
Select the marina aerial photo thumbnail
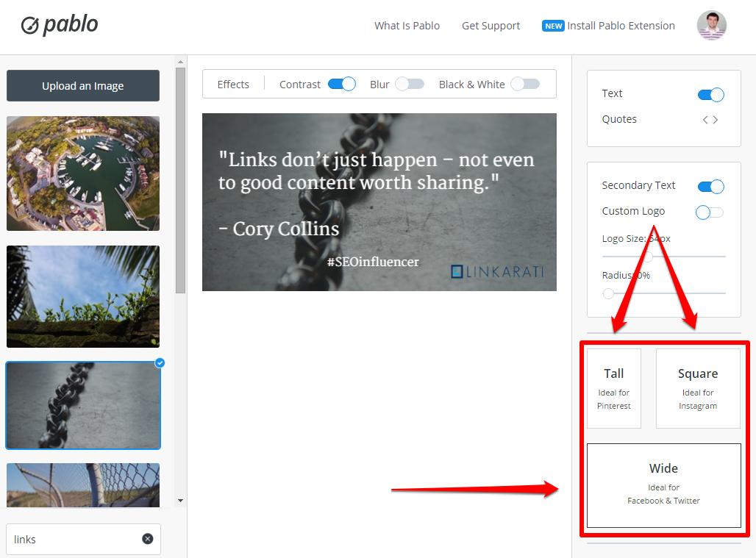pyautogui.click(x=83, y=174)
